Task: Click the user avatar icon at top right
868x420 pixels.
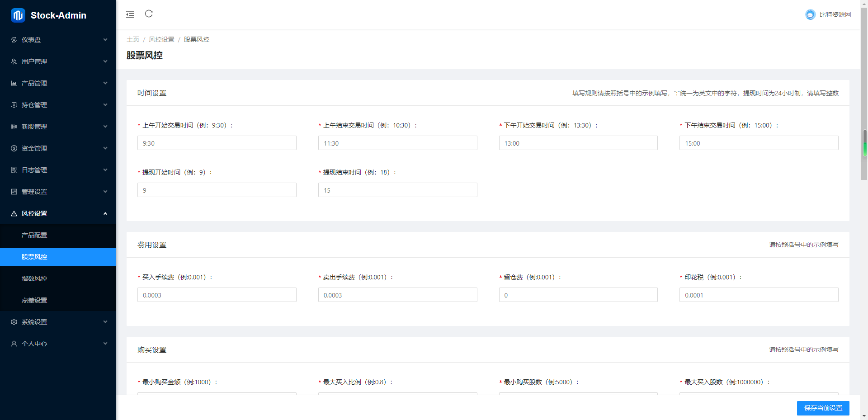Action: (x=810, y=15)
